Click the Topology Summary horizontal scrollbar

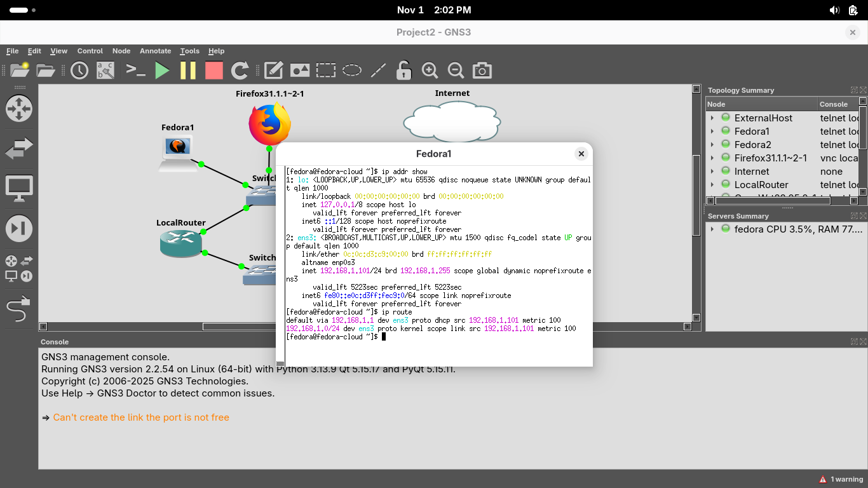point(773,201)
